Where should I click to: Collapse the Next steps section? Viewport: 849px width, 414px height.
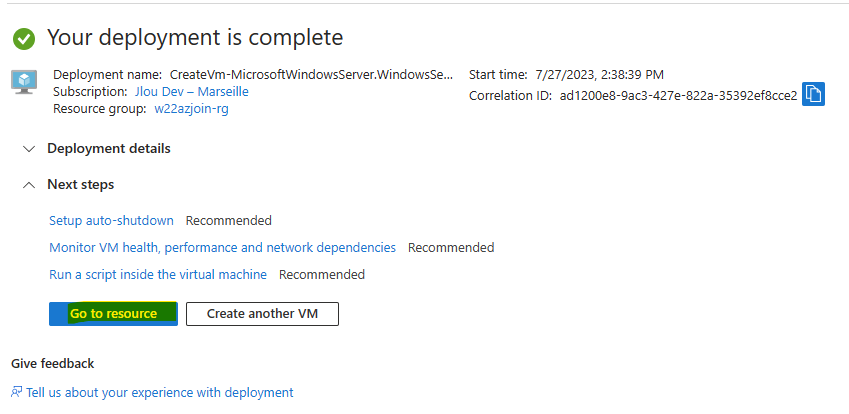click(81, 185)
